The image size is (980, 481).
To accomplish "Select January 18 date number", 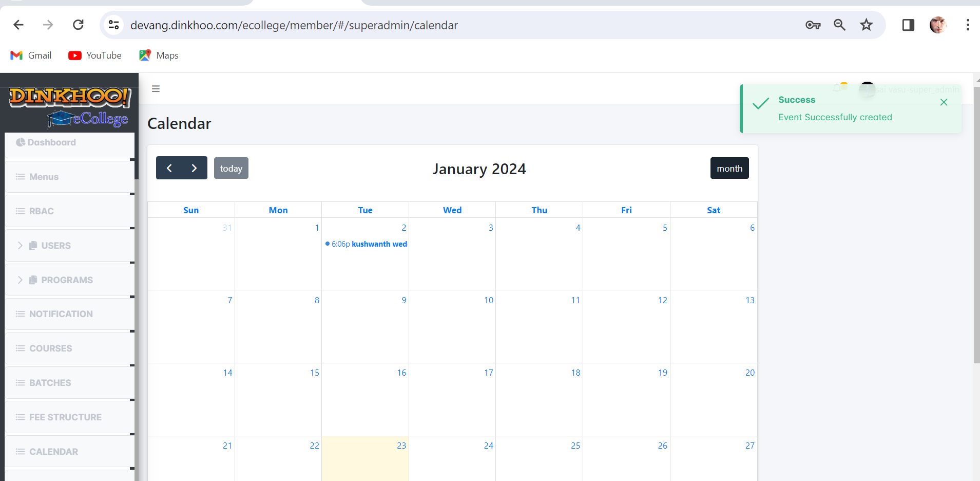I will coord(575,373).
